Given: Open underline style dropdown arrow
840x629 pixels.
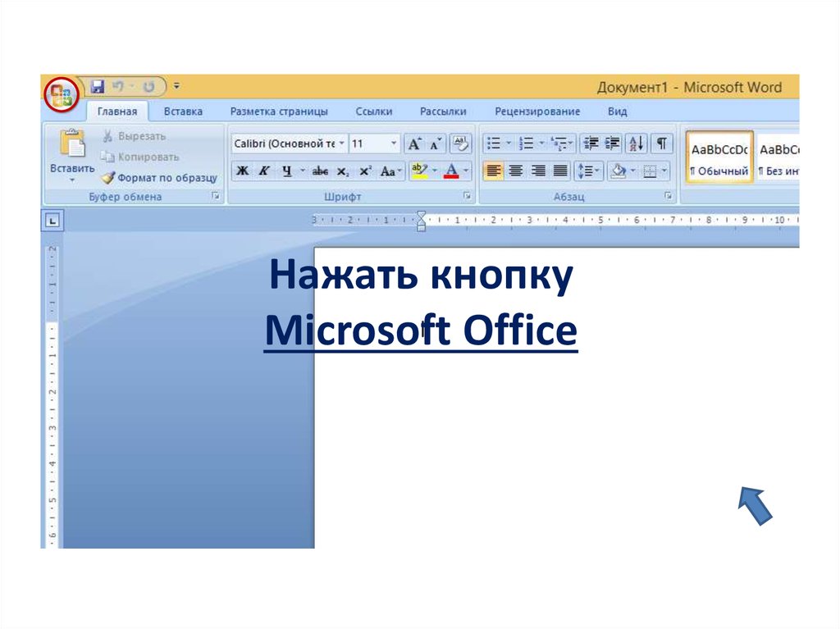Looking at the screenshot, I should coord(302,171).
